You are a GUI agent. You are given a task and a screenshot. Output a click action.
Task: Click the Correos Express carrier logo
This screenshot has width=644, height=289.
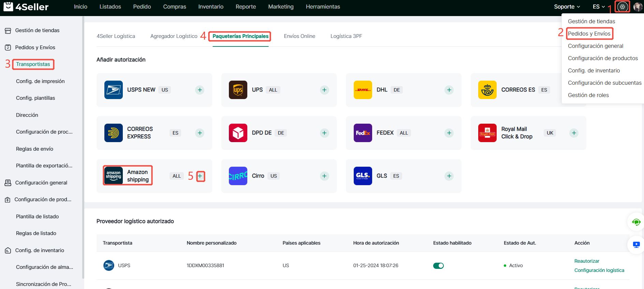pyautogui.click(x=114, y=133)
